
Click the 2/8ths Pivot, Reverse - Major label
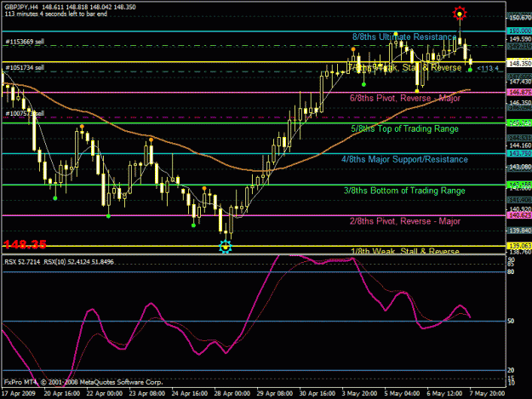405,221
